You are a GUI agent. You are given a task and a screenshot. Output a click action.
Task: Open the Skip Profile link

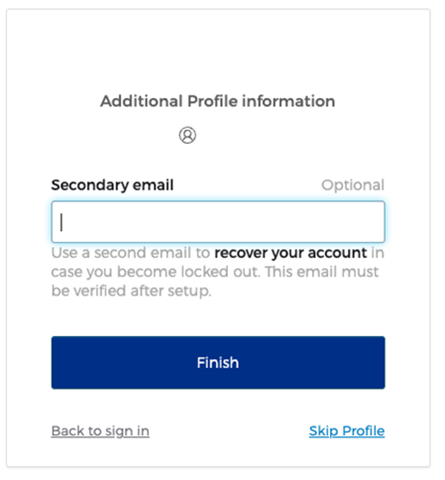(x=347, y=431)
